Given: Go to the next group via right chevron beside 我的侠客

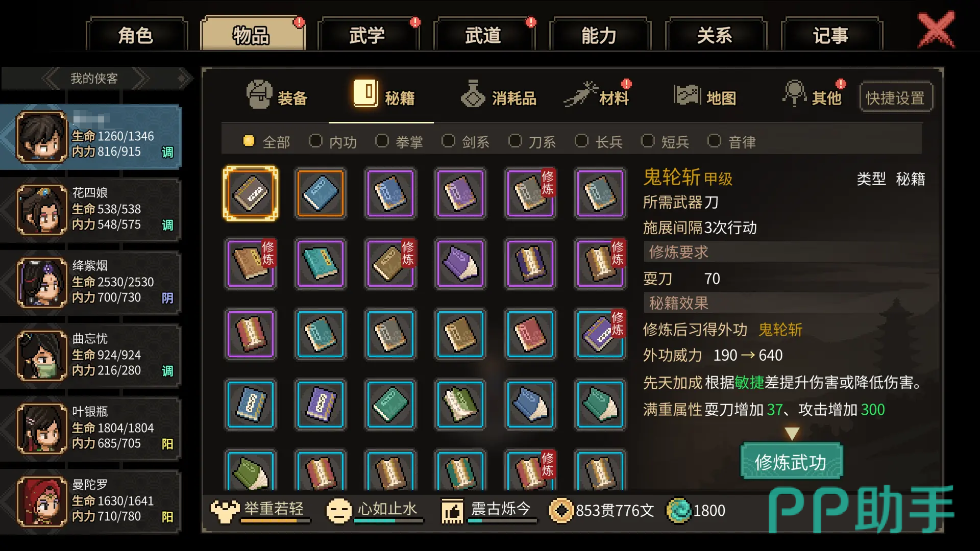Looking at the screenshot, I should click(140, 79).
